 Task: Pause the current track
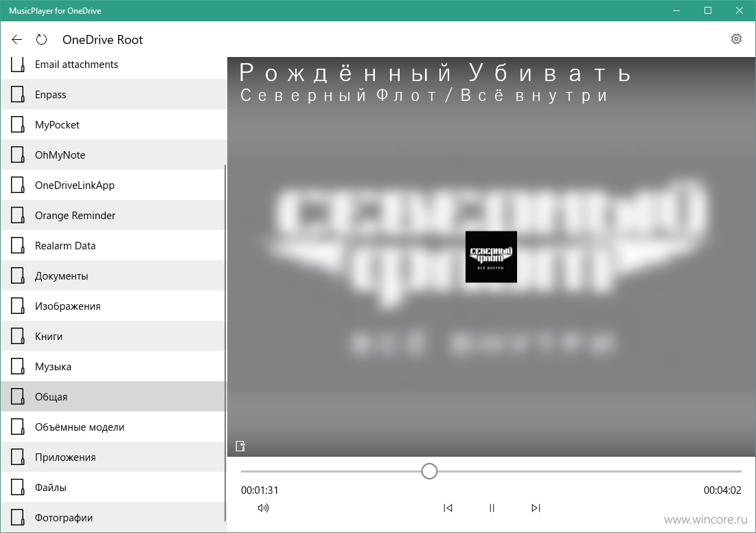tap(492, 508)
